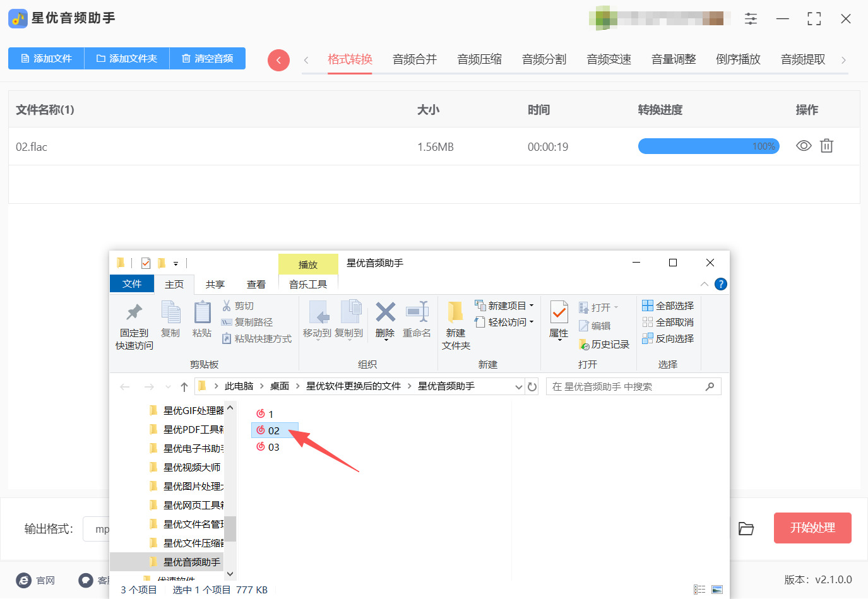
Task: Open the 文件 menu in Explorer
Action: [x=132, y=284]
